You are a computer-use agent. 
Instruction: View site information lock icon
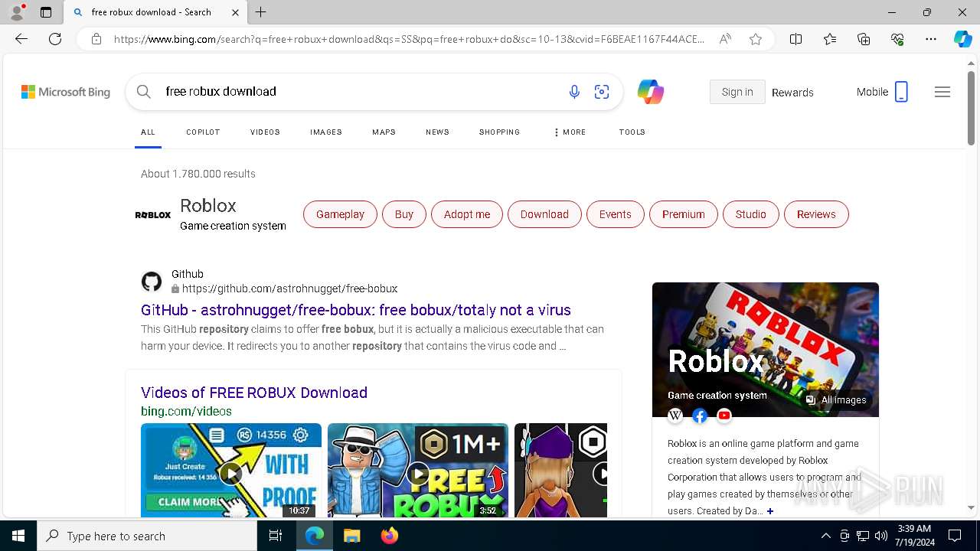(x=96, y=39)
